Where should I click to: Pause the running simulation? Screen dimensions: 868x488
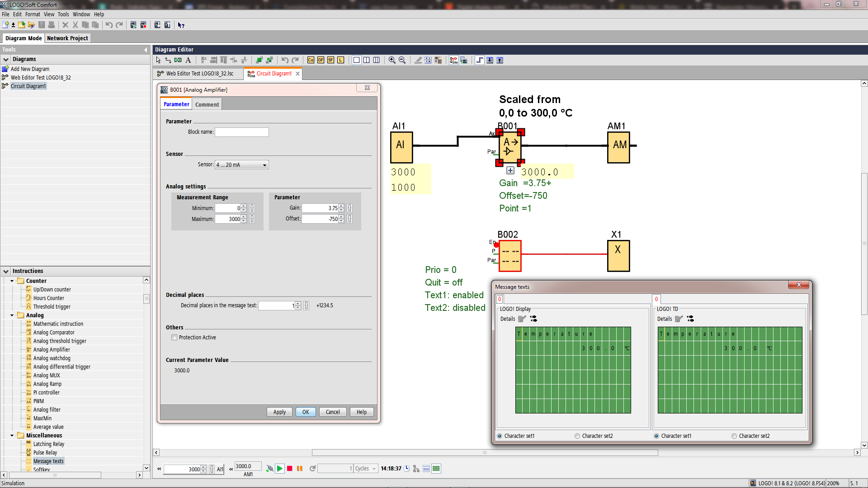click(299, 469)
